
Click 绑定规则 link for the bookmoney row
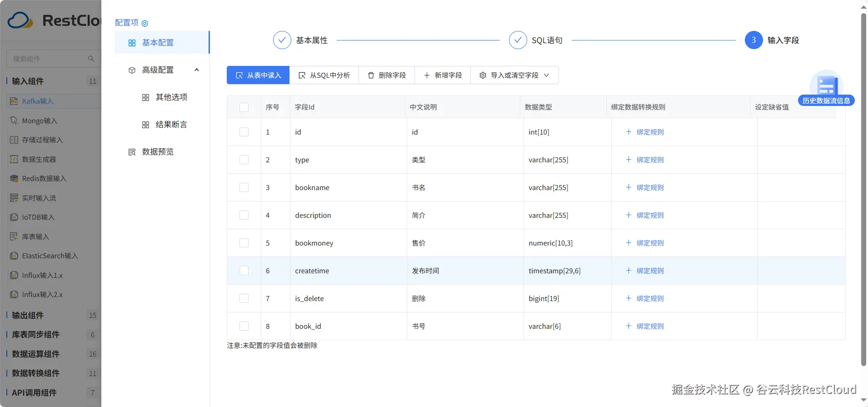point(649,243)
